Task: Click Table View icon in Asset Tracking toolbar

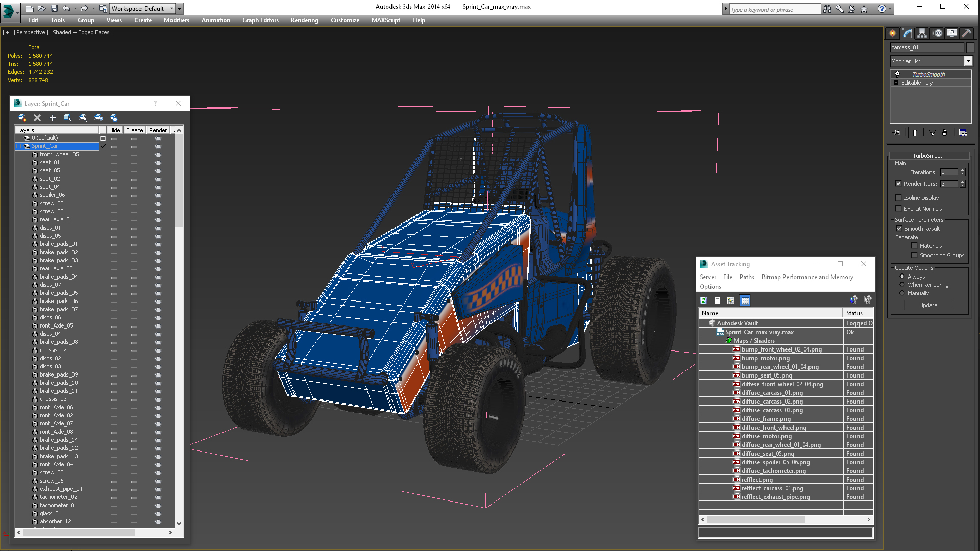Action: pyautogui.click(x=745, y=300)
